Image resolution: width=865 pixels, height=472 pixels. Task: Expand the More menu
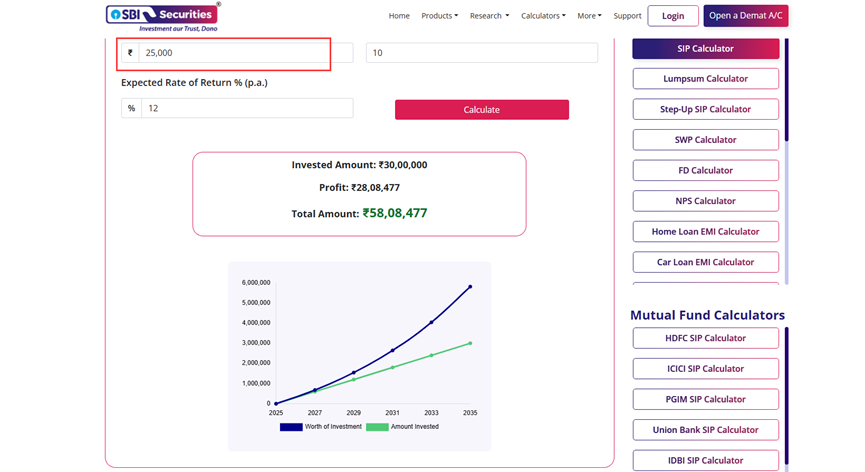(x=589, y=16)
